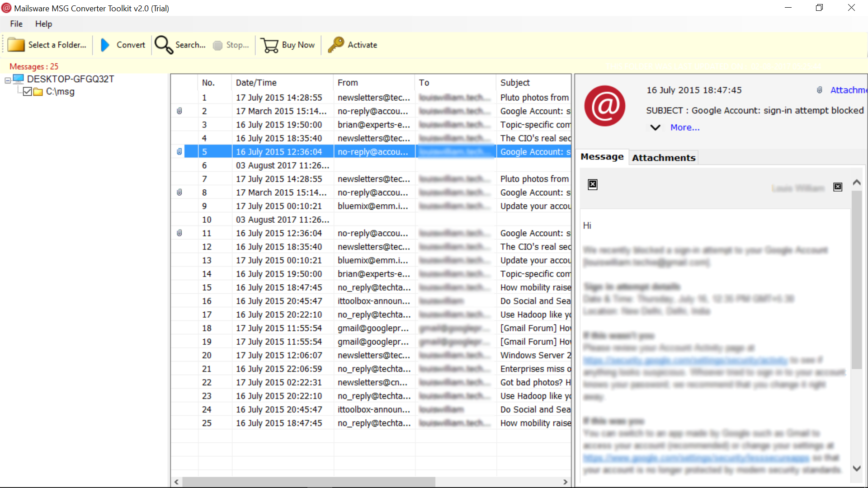Open the Attachments link in preview header
Viewport: 868px width, 488px height.
coord(849,90)
